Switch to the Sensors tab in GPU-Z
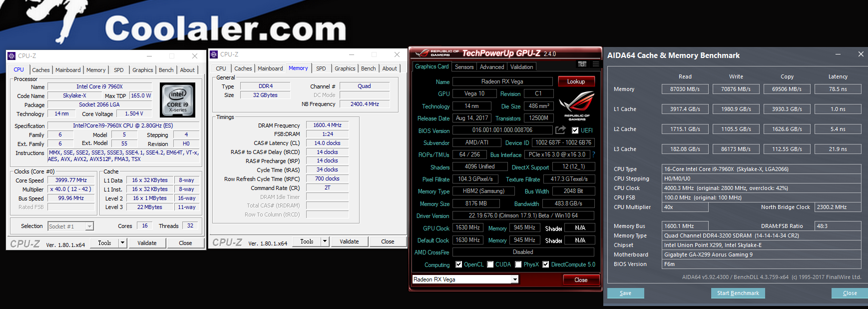The width and height of the screenshot is (868, 309). pyautogui.click(x=464, y=67)
